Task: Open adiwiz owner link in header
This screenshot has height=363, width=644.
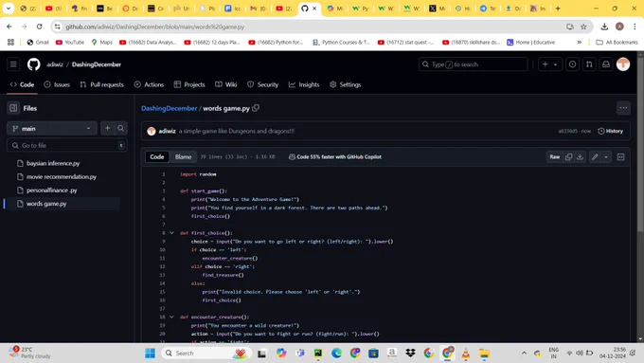Action: point(55,64)
